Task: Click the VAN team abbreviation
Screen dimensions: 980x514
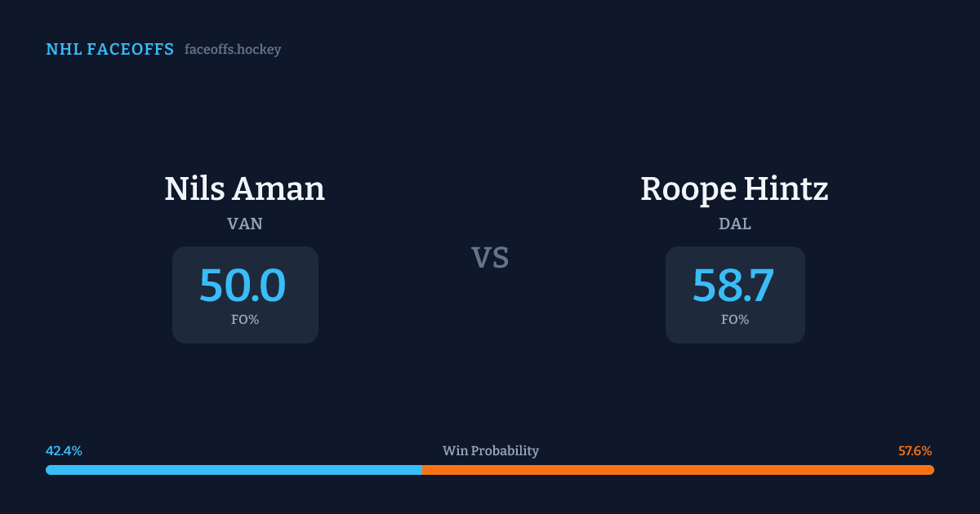Action: tap(244, 224)
